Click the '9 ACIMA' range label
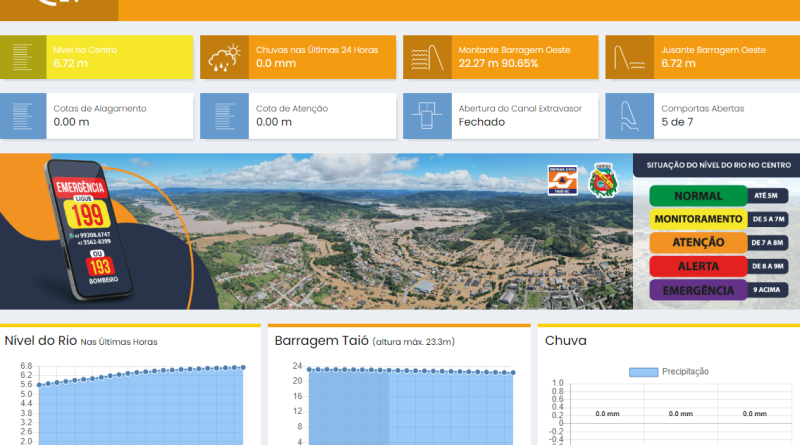This screenshot has width=800, height=445. pos(766,290)
